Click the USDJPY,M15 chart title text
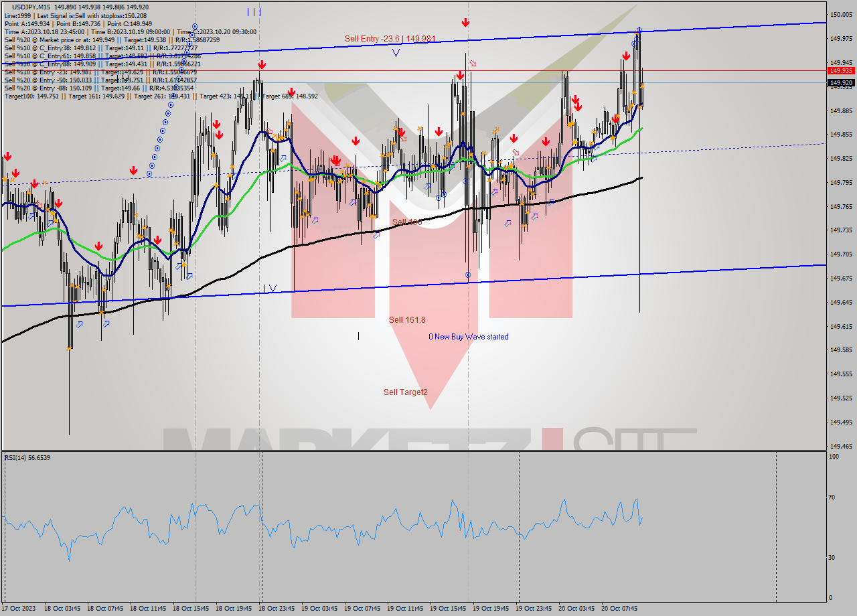 pos(29,7)
